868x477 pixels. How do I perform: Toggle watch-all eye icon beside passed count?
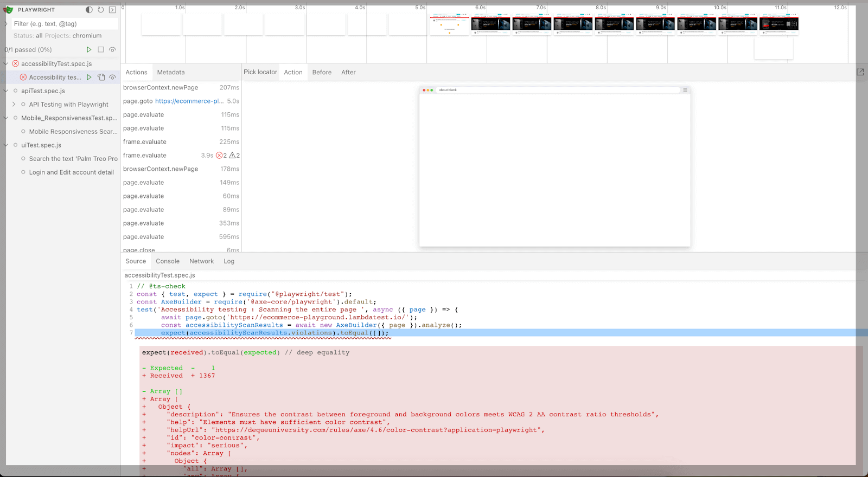point(112,49)
